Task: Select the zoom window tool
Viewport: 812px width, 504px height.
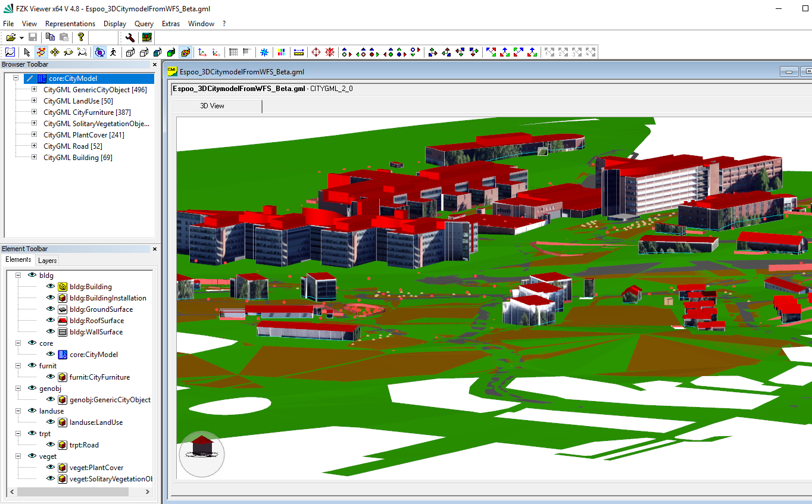Action: point(10,52)
